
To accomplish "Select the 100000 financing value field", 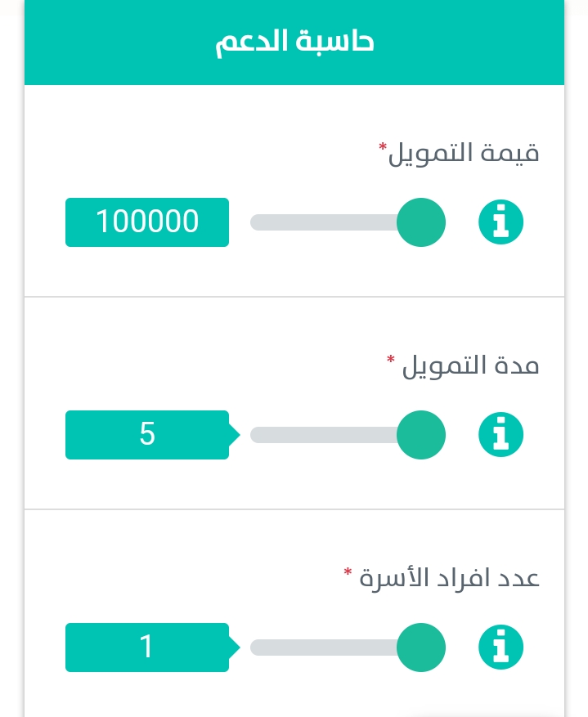I will (146, 222).
